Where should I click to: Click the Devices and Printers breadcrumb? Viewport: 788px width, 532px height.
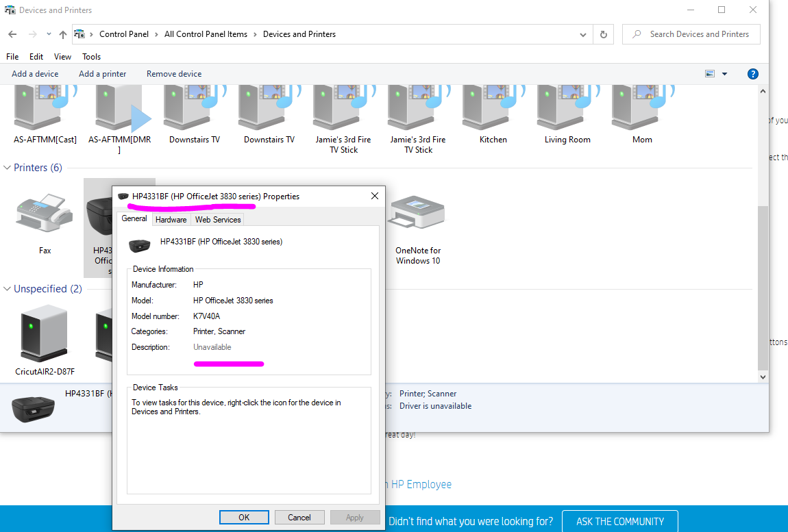(299, 34)
